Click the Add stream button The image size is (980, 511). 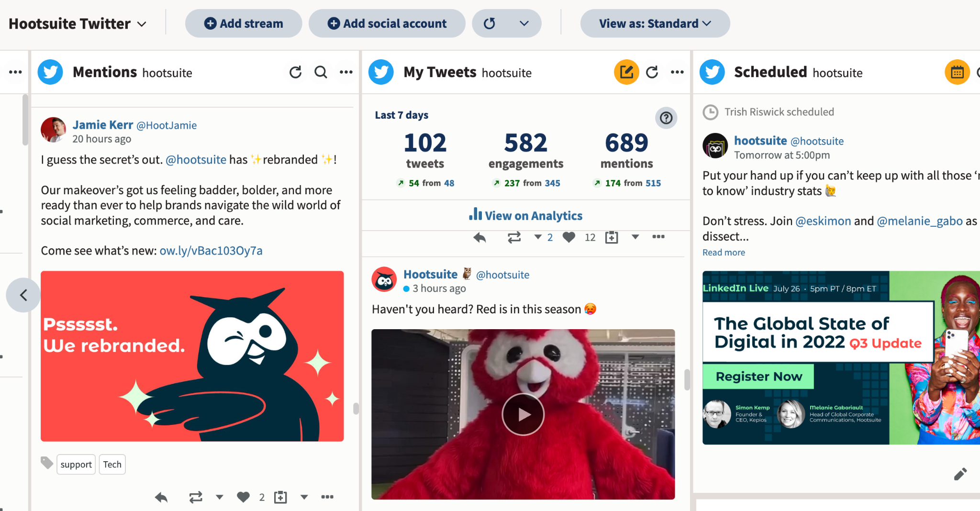(244, 23)
